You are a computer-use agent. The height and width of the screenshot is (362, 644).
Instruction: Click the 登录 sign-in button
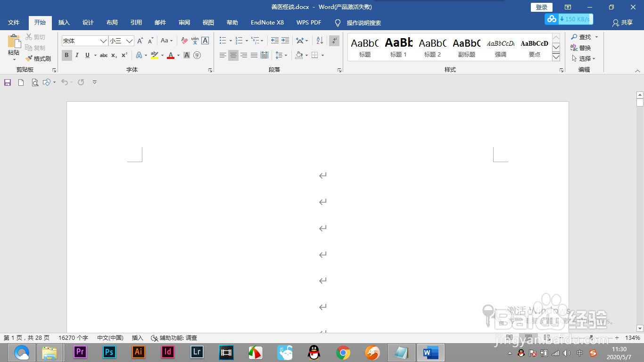pos(542,7)
